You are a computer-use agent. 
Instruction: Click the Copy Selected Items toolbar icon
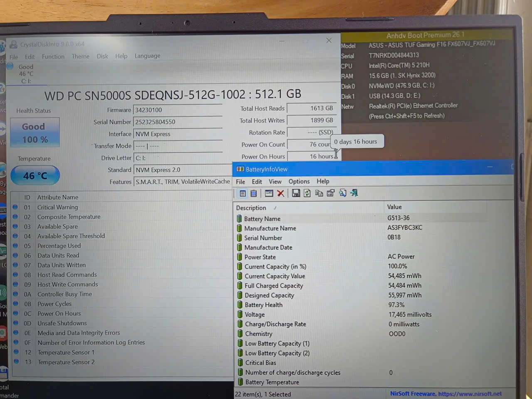pyautogui.click(x=319, y=193)
